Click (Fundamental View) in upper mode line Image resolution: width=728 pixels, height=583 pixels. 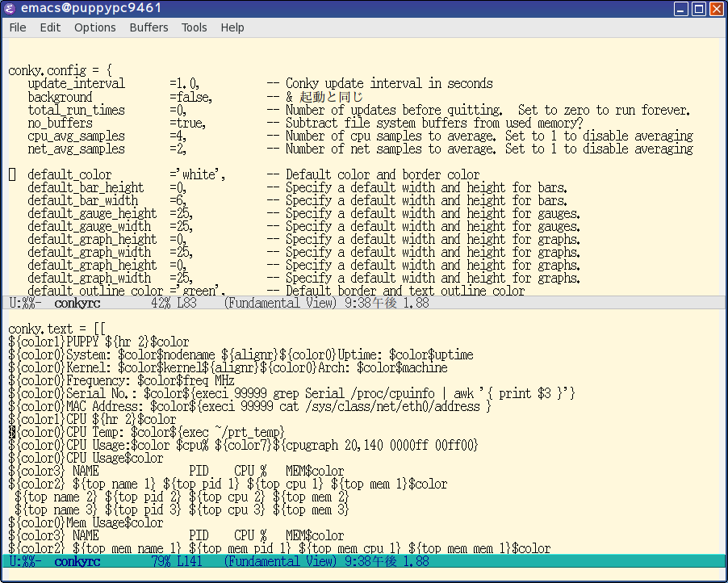coord(280,304)
